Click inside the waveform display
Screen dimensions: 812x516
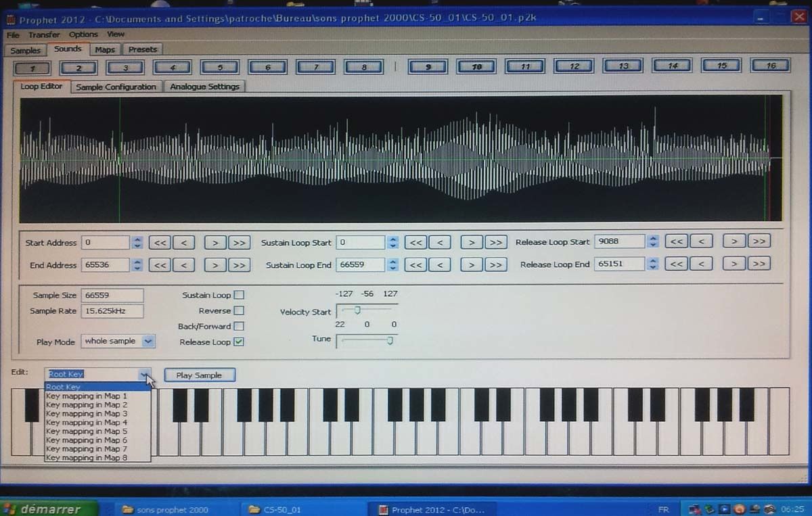[401, 159]
